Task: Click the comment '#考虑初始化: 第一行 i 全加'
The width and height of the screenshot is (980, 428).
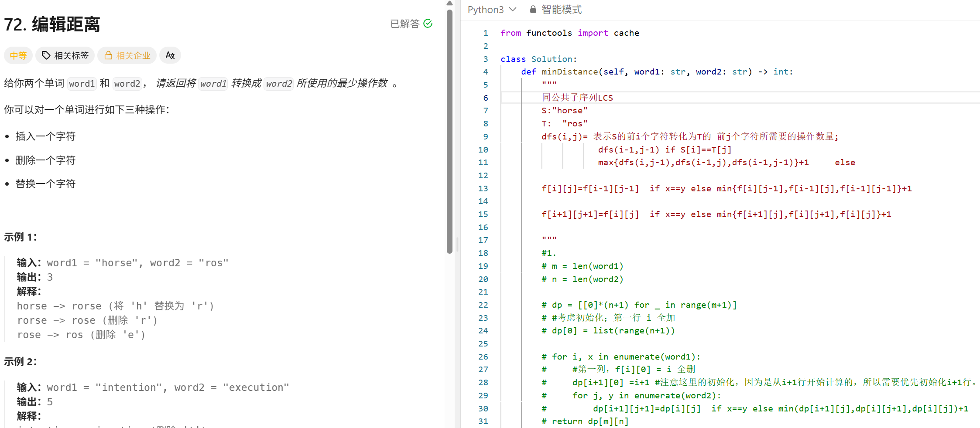Action: [608, 318]
